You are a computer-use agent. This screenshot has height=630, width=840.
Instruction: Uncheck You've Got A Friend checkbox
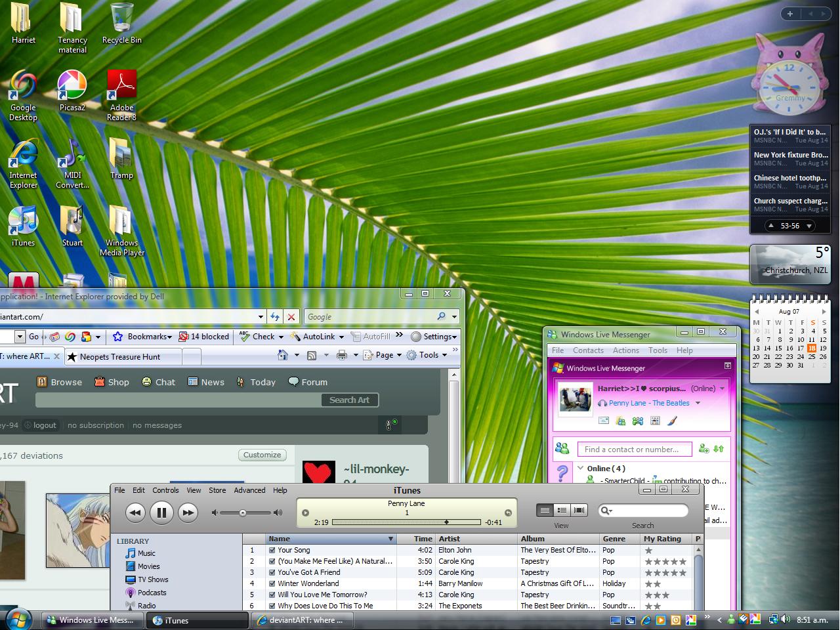(x=272, y=573)
